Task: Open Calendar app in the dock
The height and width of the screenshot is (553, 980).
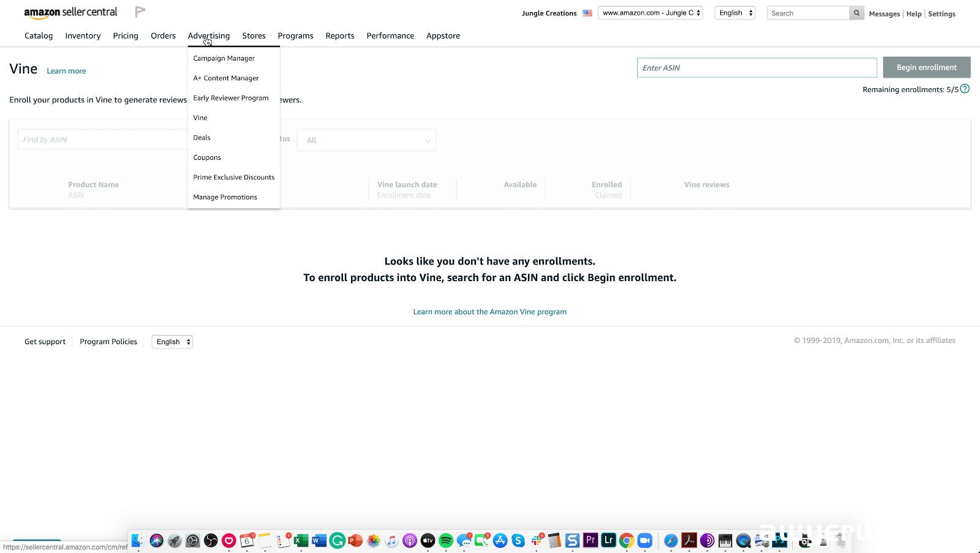Action: (247, 540)
